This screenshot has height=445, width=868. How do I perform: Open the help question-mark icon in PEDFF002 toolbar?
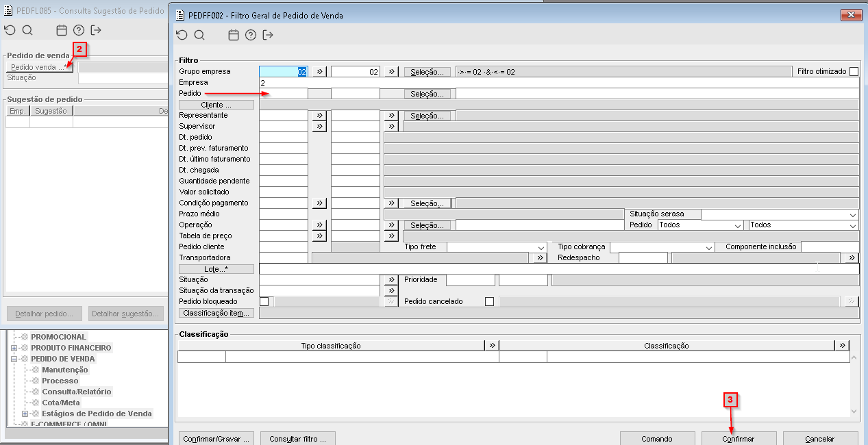coord(251,35)
